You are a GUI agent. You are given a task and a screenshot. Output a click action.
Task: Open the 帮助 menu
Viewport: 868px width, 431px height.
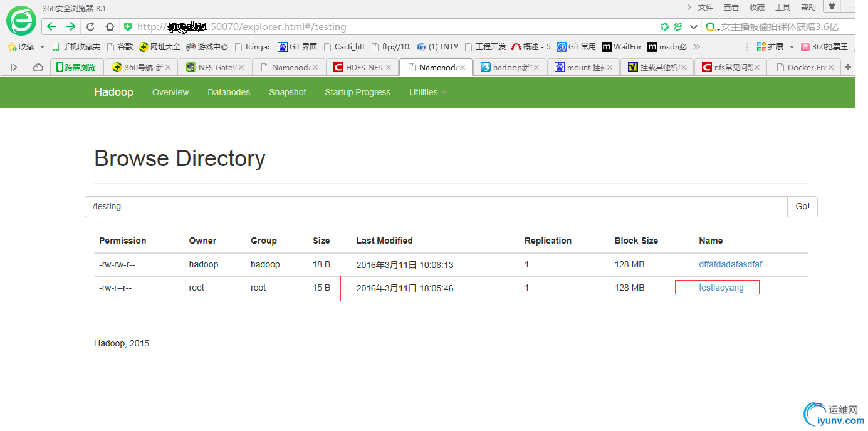[x=808, y=8]
